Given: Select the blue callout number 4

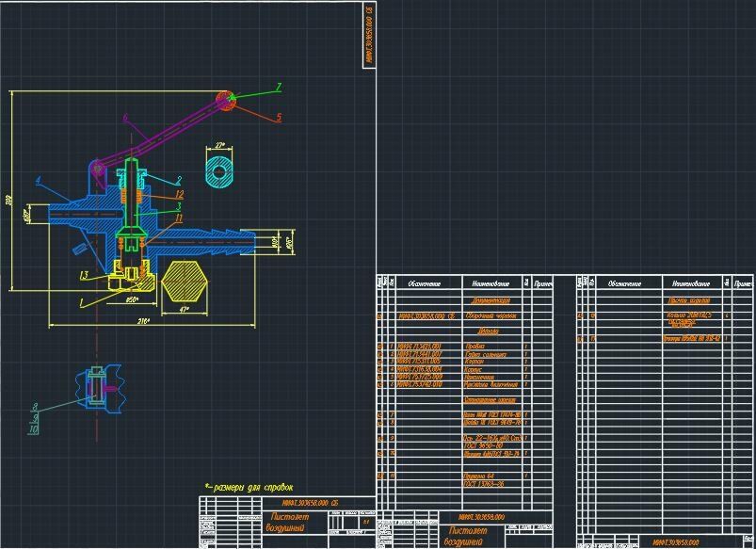Looking at the screenshot, I should [39, 181].
